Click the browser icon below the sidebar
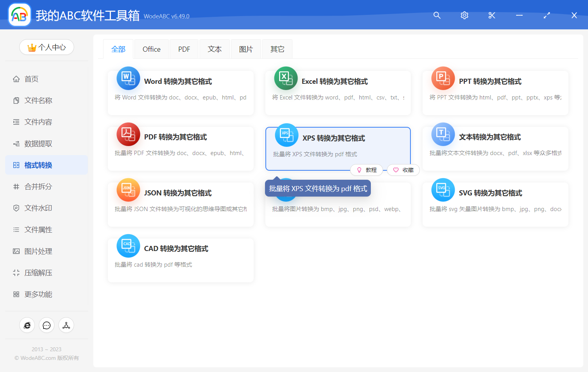This screenshot has width=588, height=372. tap(27, 325)
